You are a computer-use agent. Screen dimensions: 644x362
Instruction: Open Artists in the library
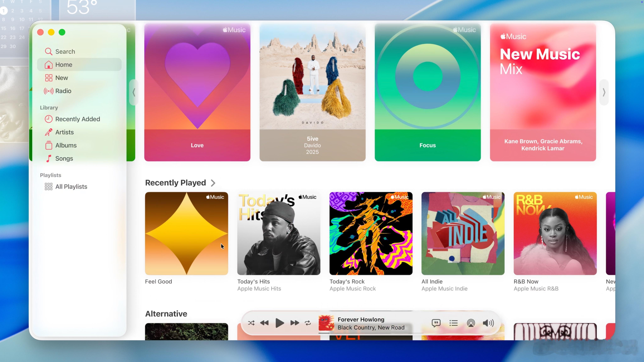pos(79,132)
